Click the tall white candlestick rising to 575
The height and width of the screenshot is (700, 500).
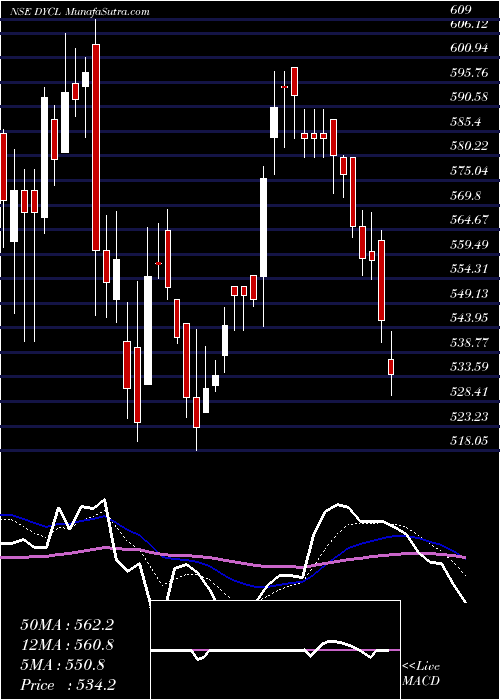[x=264, y=228]
